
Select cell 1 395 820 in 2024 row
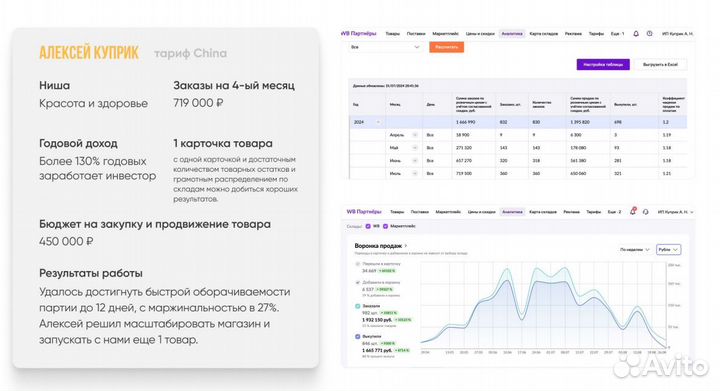[x=580, y=122]
